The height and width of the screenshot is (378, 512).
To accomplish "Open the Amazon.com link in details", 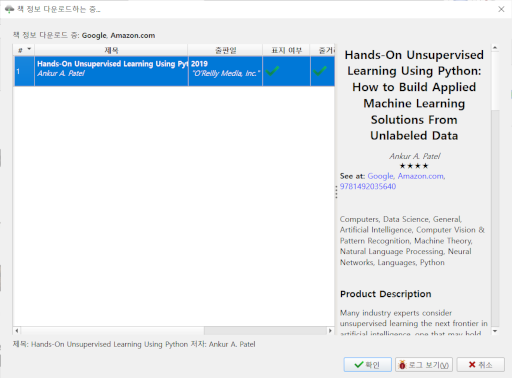I will (x=421, y=176).
